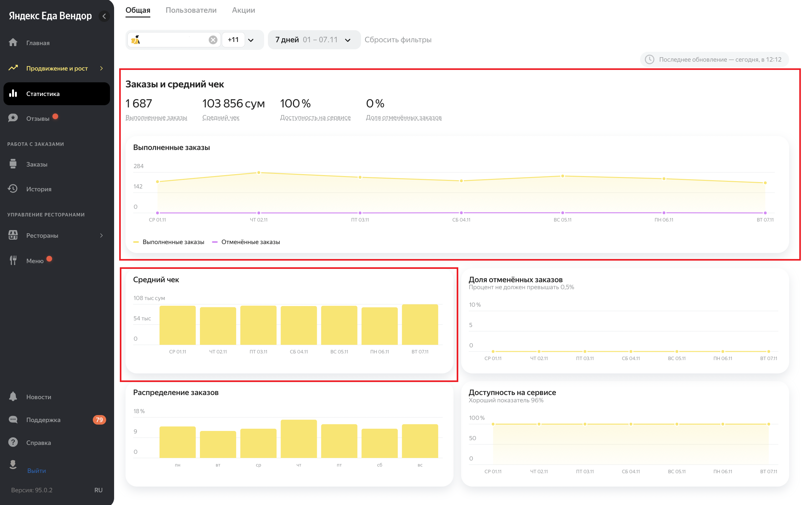
Task: Expand Продвижение и рост menu item
Action: coord(57,68)
